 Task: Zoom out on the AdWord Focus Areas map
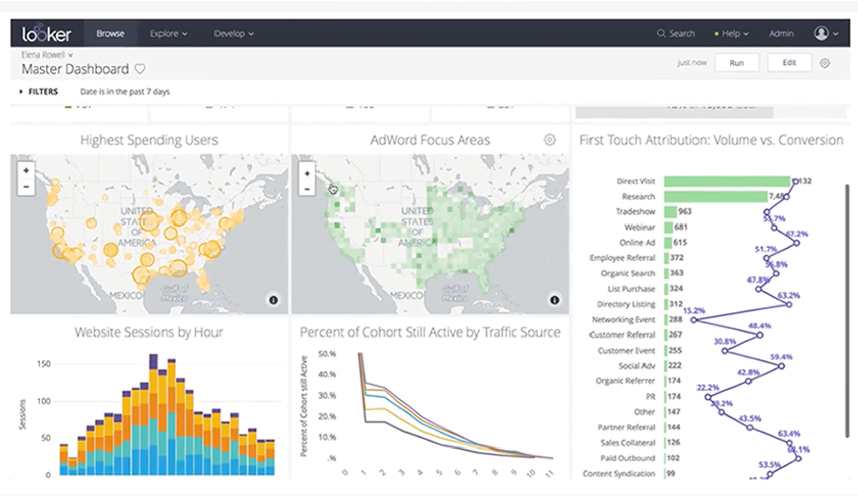pyautogui.click(x=306, y=190)
